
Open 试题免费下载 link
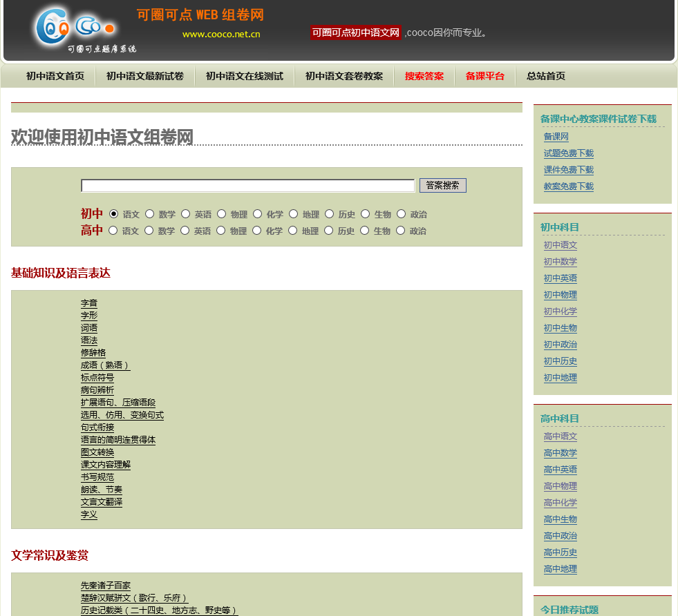click(x=569, y=153)
